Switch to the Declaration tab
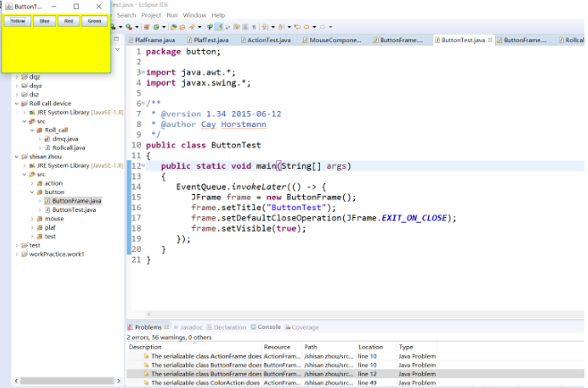Viewport: 588px width, 388px height. coord(226,327)
